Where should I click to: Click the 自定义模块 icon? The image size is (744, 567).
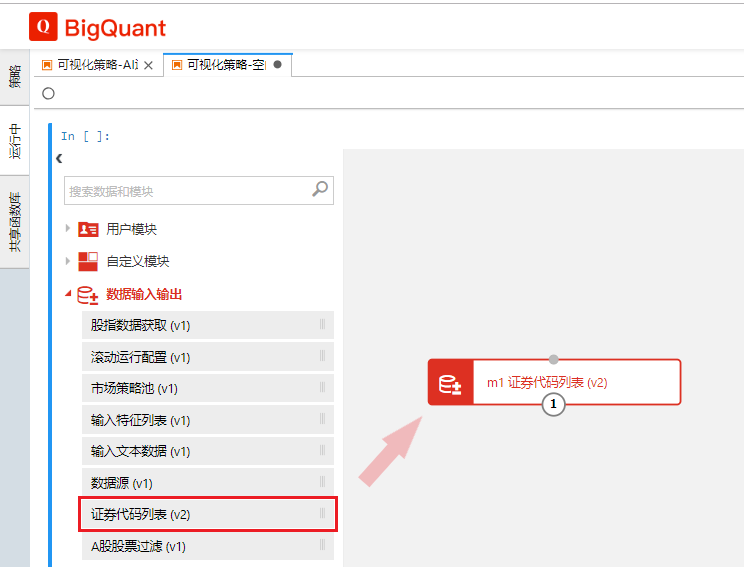pos(88,261)
